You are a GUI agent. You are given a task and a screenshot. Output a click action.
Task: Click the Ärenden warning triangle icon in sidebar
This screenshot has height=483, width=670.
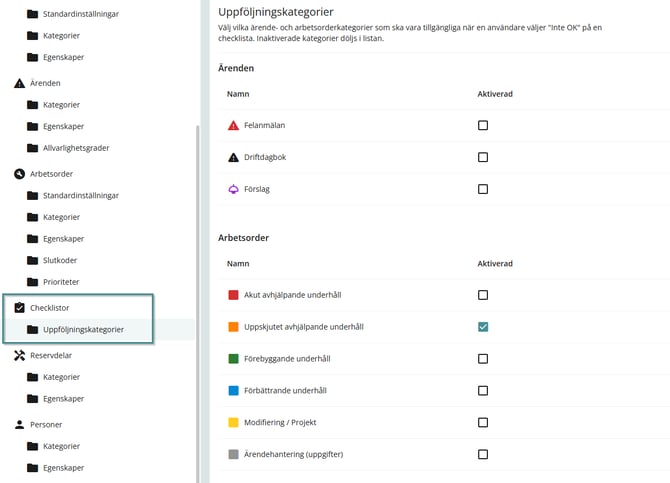pyautogui.click(x=19, y=83)
